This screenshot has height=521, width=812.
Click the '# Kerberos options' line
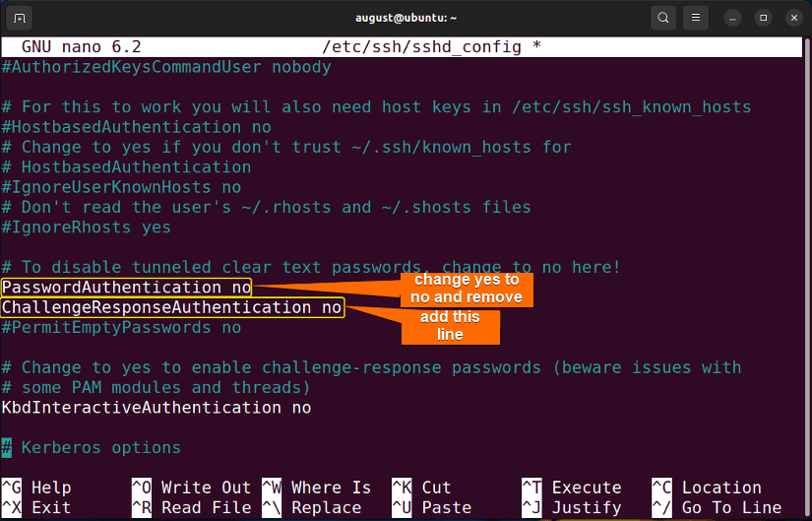pyautogui.click(x=92, y=447)
